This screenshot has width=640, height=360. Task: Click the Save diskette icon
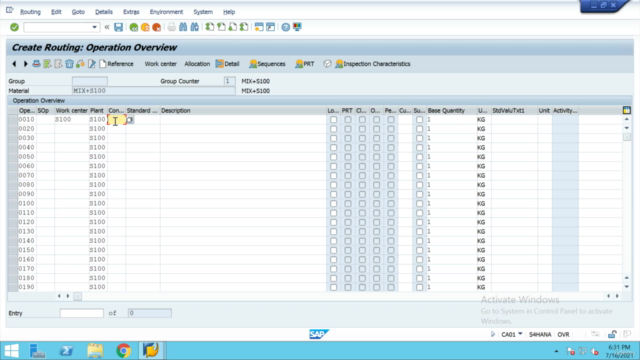118,27
